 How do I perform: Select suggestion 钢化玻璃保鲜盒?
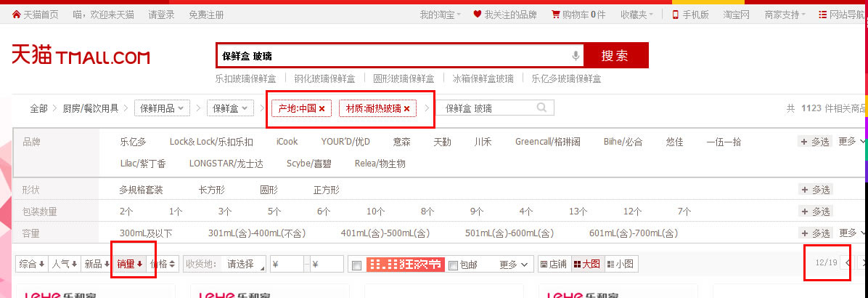(x=324, y=78)
